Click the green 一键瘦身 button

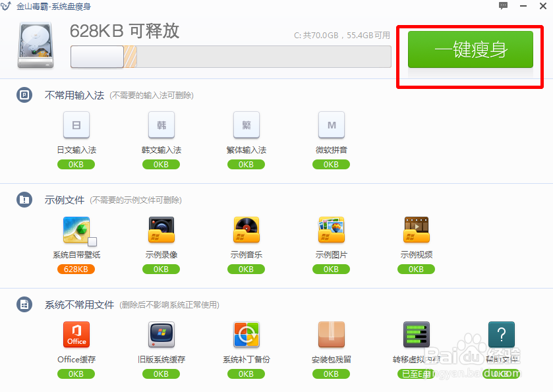tap(469, 49)
